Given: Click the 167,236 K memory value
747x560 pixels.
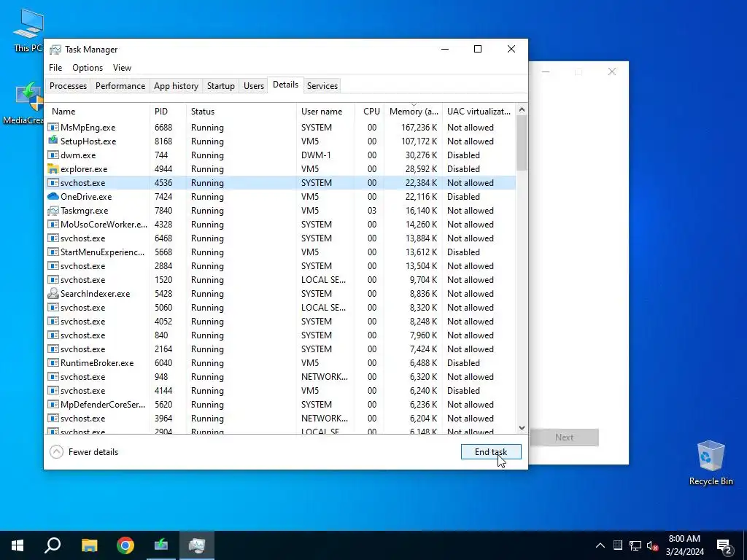Looking at the screenshot, I should point(419,128).
